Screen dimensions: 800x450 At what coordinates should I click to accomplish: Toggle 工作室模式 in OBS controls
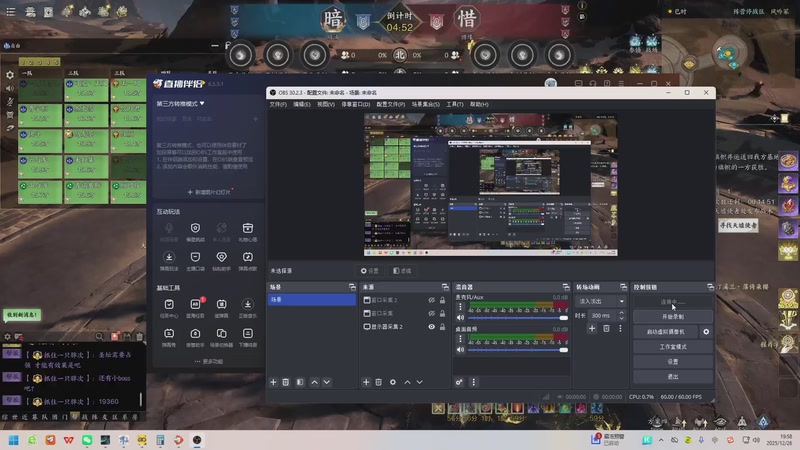click(673, 346)
